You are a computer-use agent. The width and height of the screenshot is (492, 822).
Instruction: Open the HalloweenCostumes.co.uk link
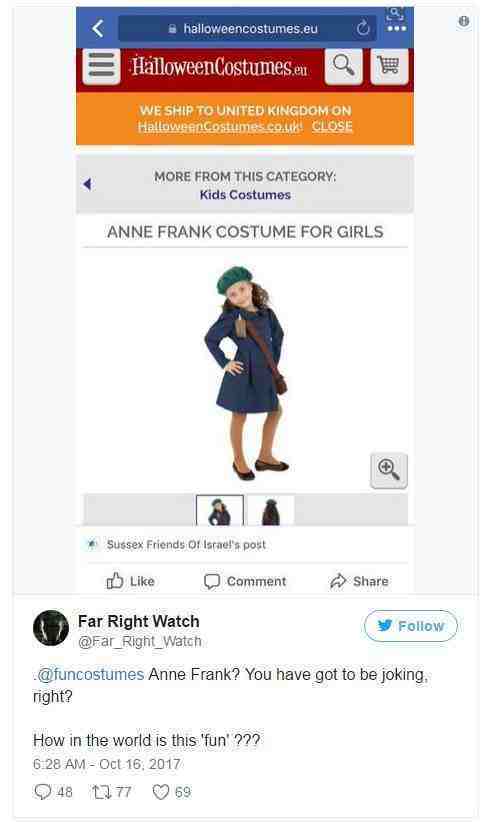pyautogui.click(x=220, y=126)
